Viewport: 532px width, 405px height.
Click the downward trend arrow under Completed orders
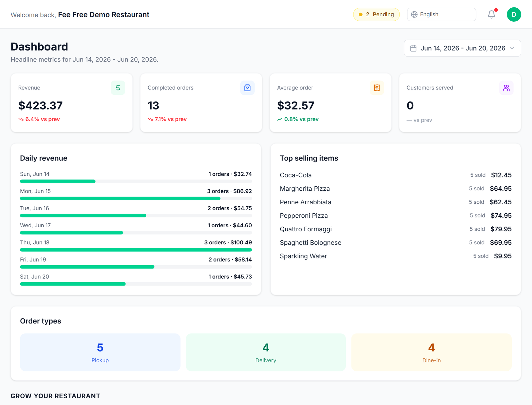(x=150, y=119)
